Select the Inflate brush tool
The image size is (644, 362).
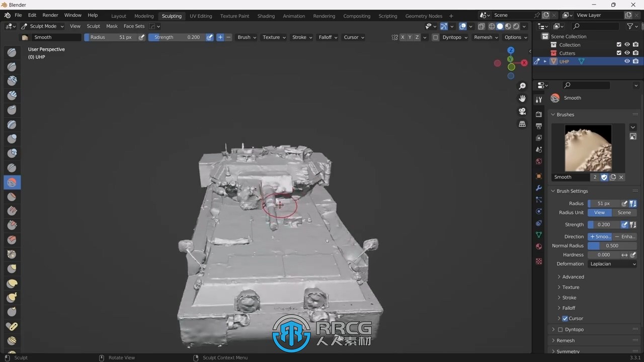coord(12,139)
